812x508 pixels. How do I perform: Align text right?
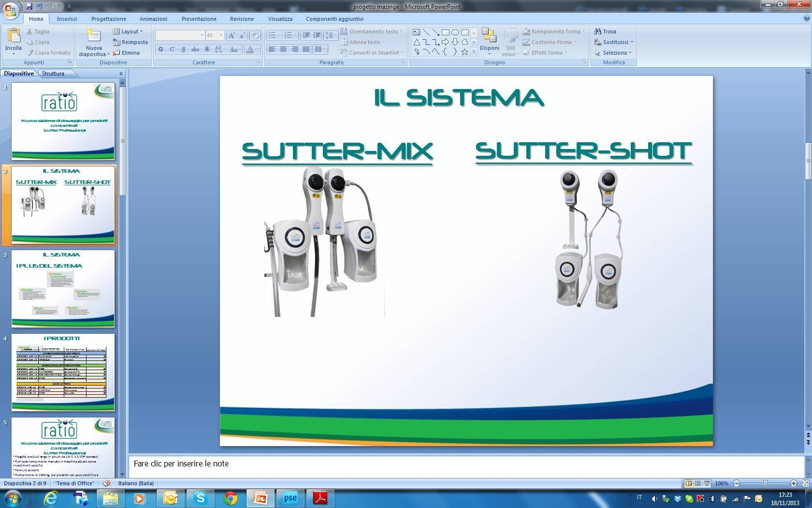click(294, 49)
